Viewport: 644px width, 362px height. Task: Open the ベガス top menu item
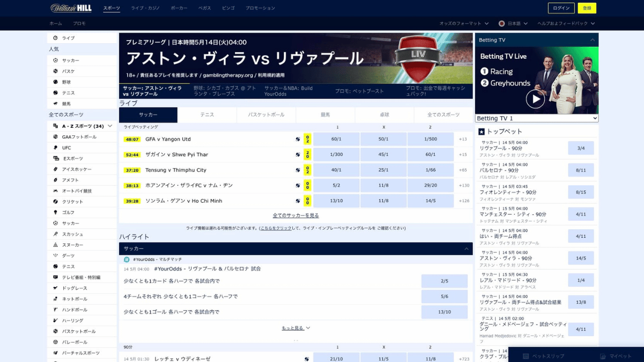[205, 8]
